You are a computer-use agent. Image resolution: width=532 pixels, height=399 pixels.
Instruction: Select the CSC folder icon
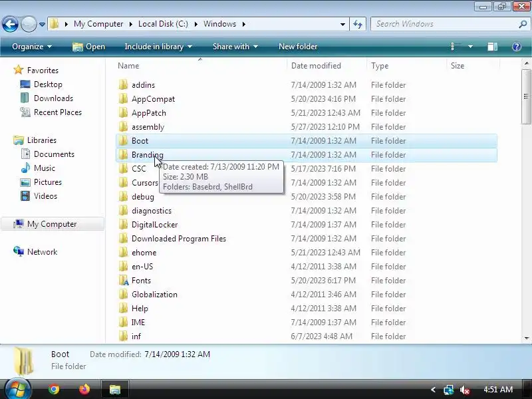[123, 168]
